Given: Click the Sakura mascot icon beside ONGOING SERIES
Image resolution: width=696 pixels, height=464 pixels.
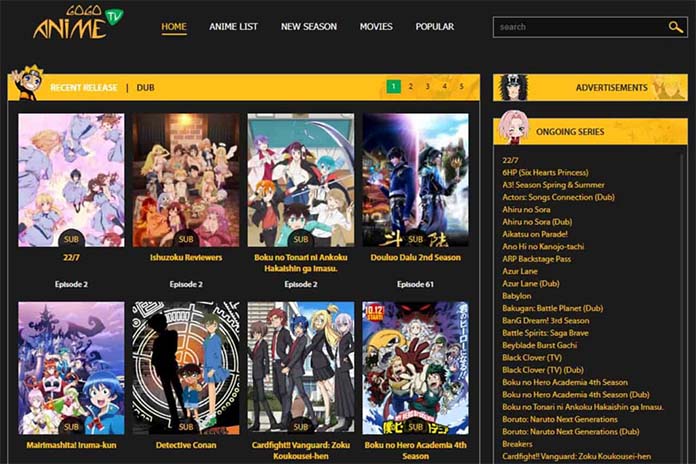Looking at the screenshot, I should (x=514, y=128).
